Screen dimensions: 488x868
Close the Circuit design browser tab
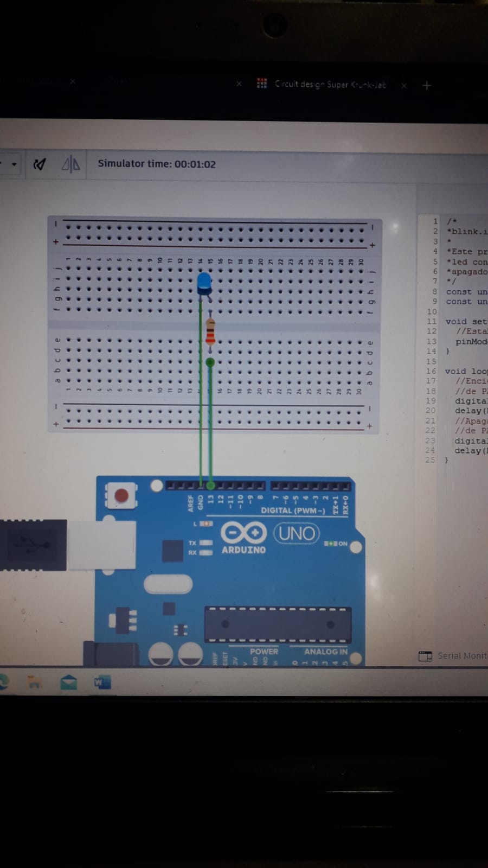pyautogui.click(x=403, y=85)
